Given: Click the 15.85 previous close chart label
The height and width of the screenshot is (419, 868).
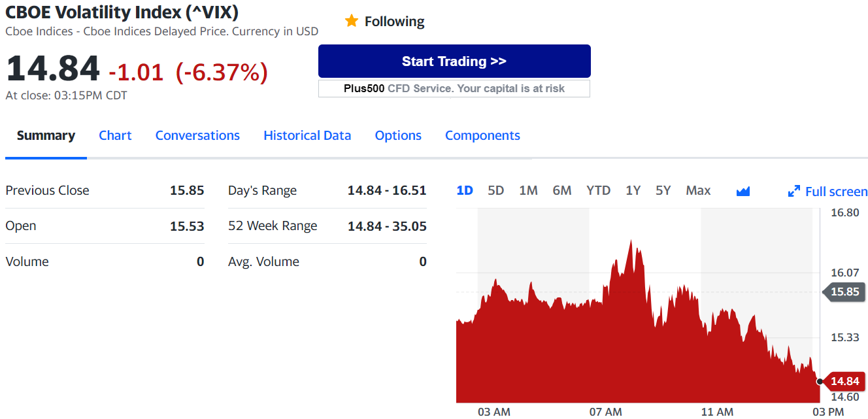Looking at the screenshot, I should point(844,292).
